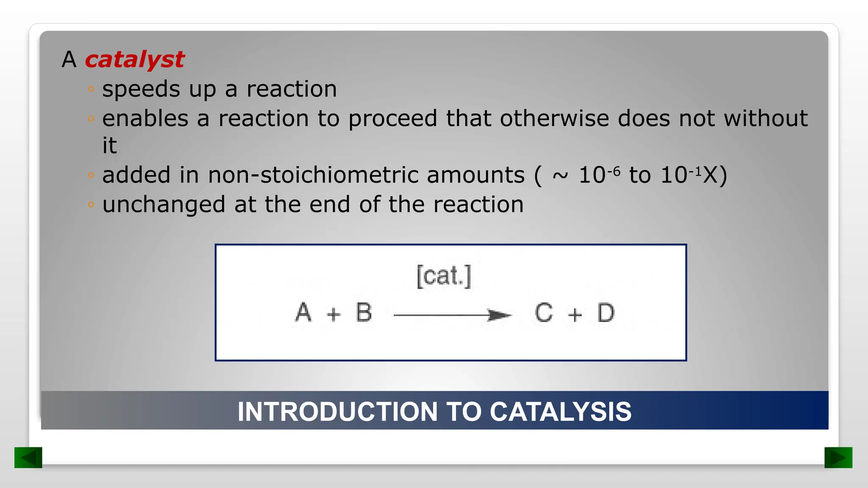Image resolution: width=868 pixels, height=488 pixels.
Task: Click the 'C + D' products in the equation
Action: [574, 313]
